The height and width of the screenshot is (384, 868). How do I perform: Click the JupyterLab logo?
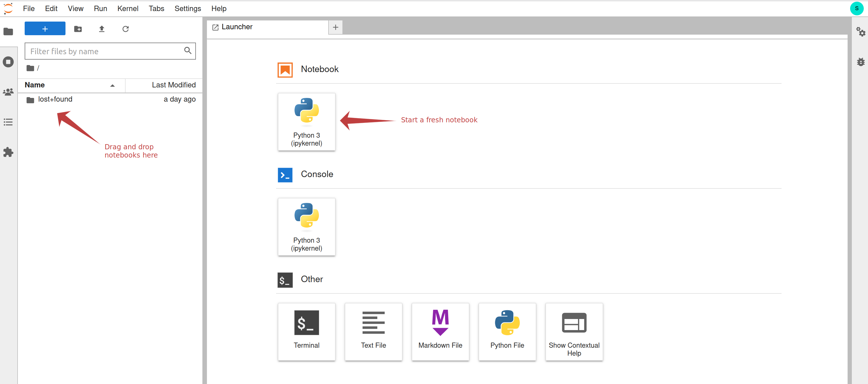tap(8, 9)
